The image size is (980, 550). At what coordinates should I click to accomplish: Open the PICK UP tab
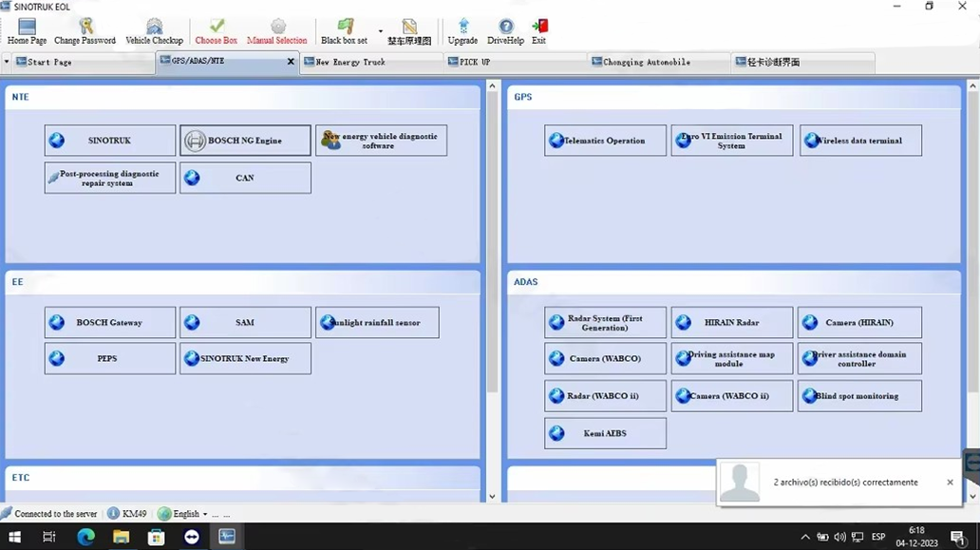516,62
